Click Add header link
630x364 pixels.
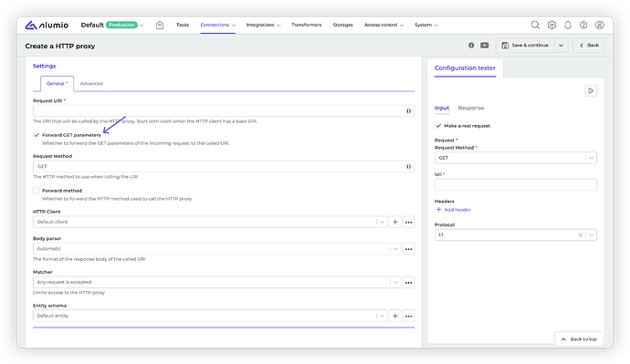pyautogui.click(x=453, y=210)
